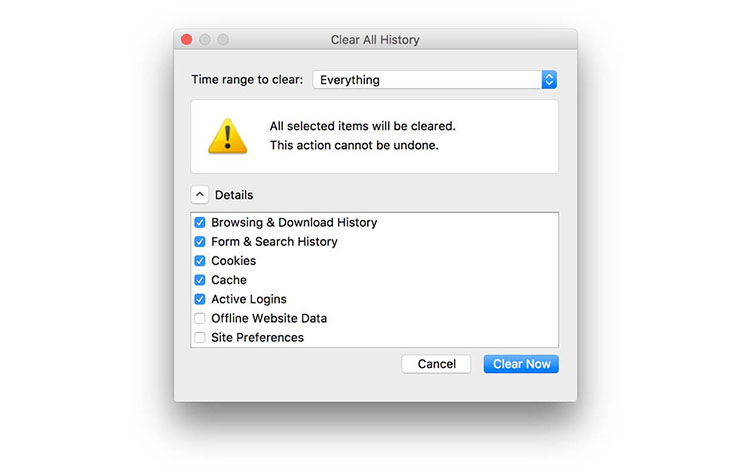Click the Site Preferences label
This screenshot has height=475, width=750.
(x=257, y=337)
